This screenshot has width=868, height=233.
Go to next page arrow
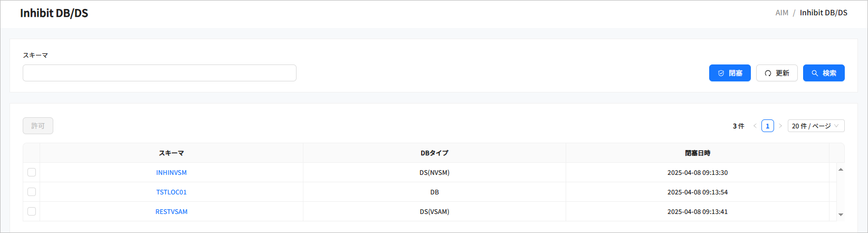pos(780,126)
